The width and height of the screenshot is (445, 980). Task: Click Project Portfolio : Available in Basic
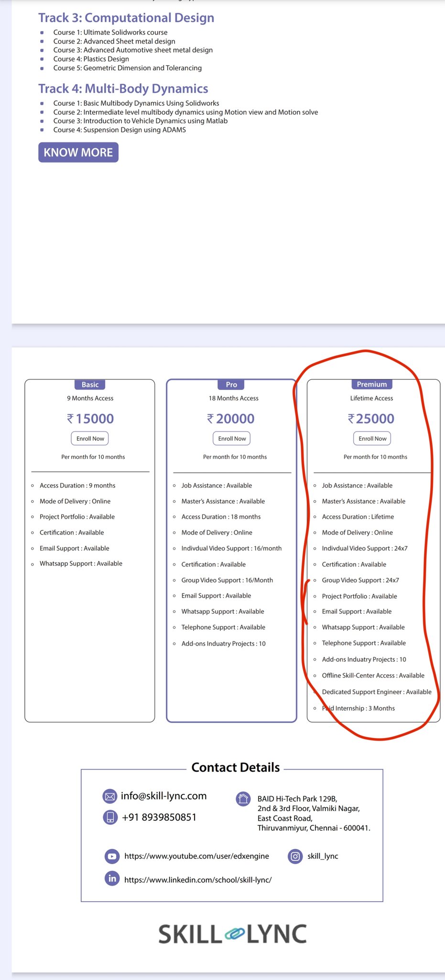(x=77, y=517)
